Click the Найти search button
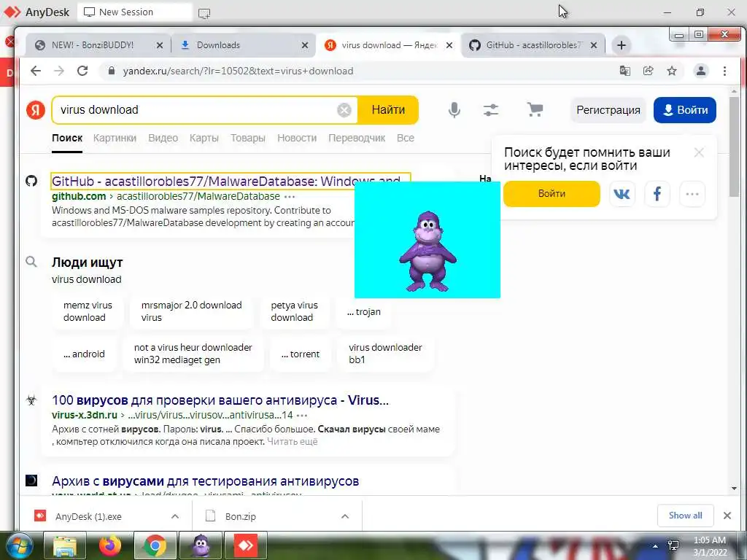The height and width of the screenshot is (560, 747). tap(388, 110)
